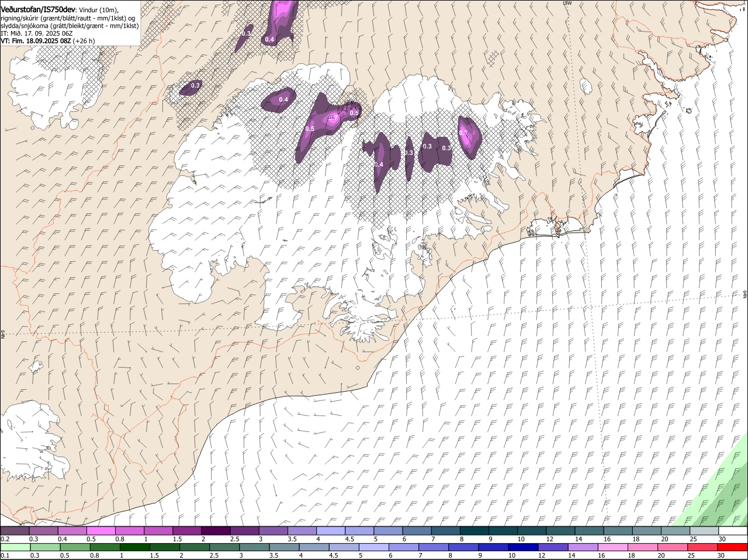748x560 pixels.
Task: Pick the pale lavender 4–4.5 snow legend swatch
Action: pos(331,531)
